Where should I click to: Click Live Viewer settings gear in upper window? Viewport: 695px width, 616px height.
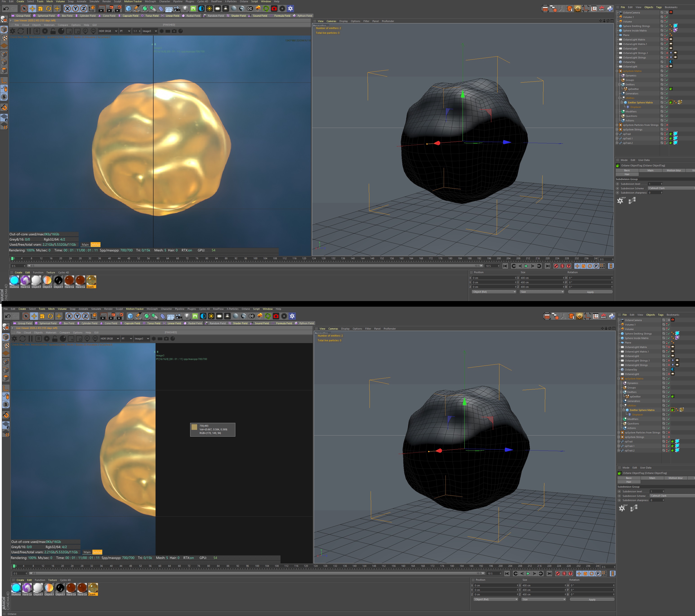(45, 31)
